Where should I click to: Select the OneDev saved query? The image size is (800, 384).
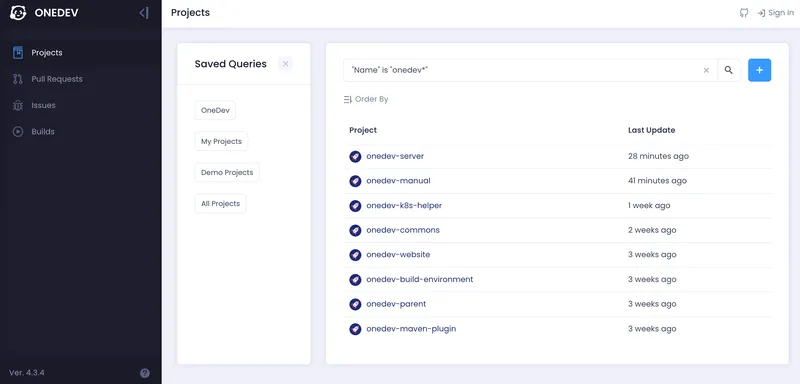[215, 110]
